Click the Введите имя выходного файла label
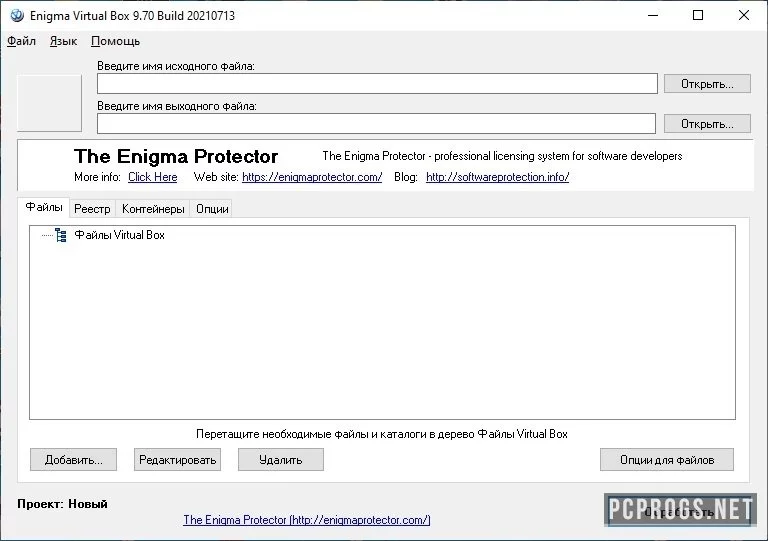Image resolution: width=768 pixels, height=541 pixels. [177, 106]
